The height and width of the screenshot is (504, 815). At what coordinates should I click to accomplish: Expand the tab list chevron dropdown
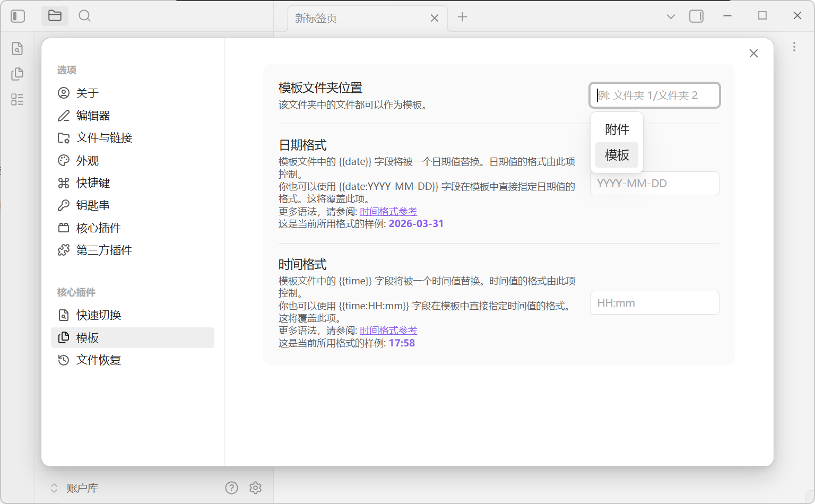pyautogui.click(x=671, y=16)
